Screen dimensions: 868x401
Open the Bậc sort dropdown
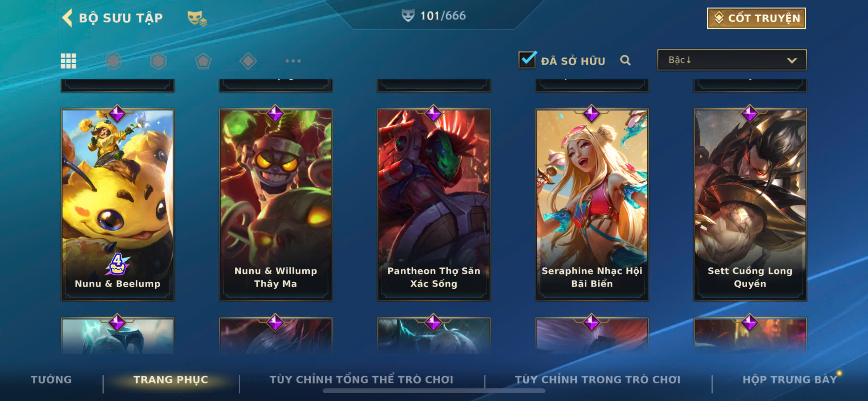click(731, 60)
